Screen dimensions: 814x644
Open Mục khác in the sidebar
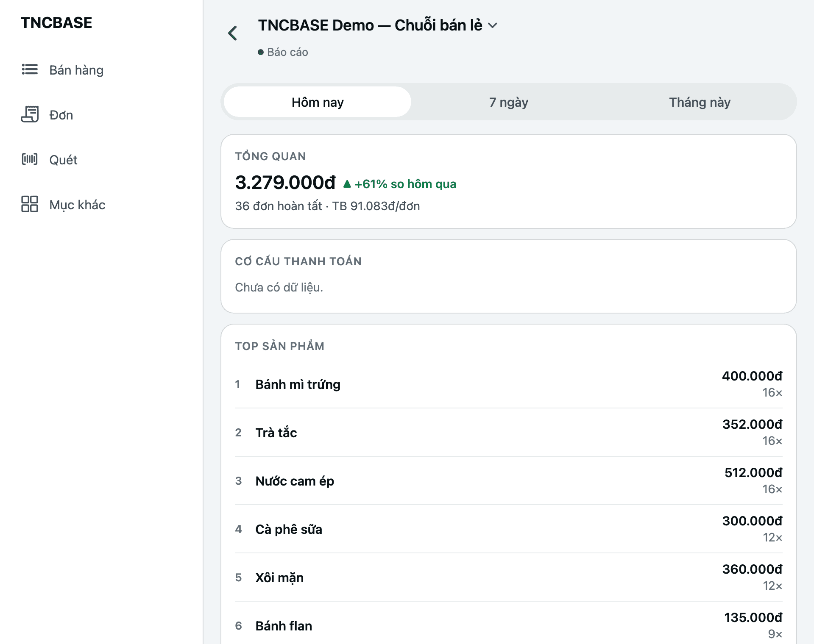coord(77,205)
